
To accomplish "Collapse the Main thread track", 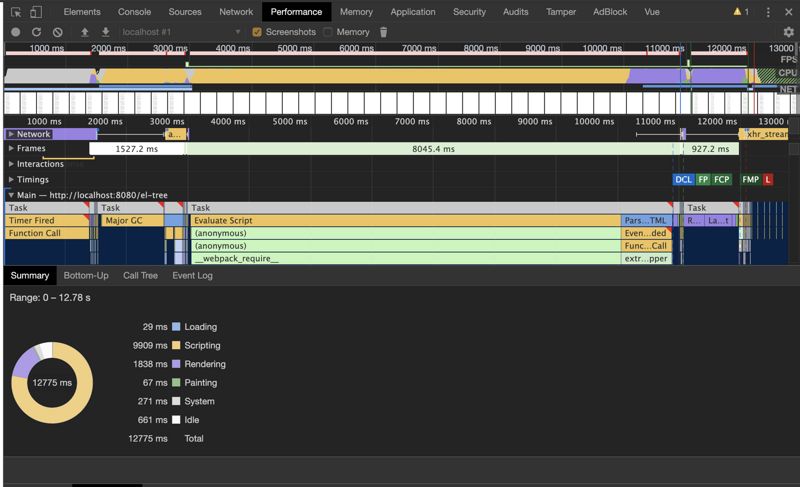I will tap(11, 195).
